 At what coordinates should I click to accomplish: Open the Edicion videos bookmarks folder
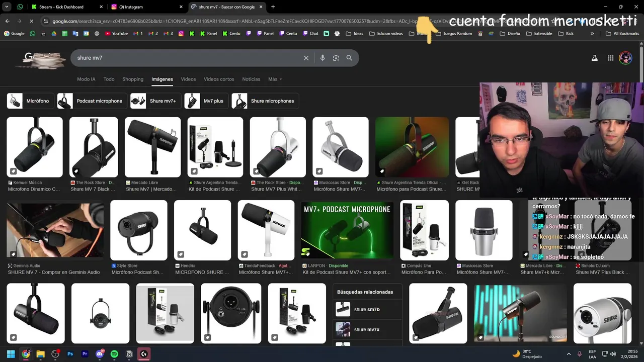pyautogui.click(x=386, y=34)
